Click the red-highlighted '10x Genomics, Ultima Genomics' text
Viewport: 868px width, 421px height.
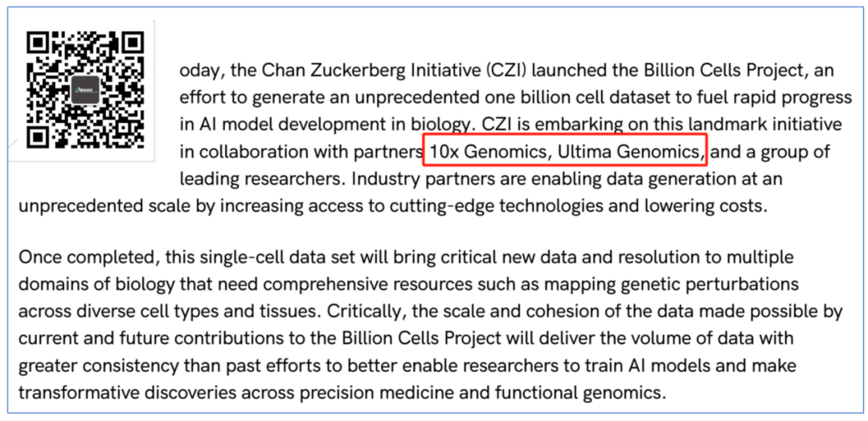pyautogui.click(x=565, y=150)
